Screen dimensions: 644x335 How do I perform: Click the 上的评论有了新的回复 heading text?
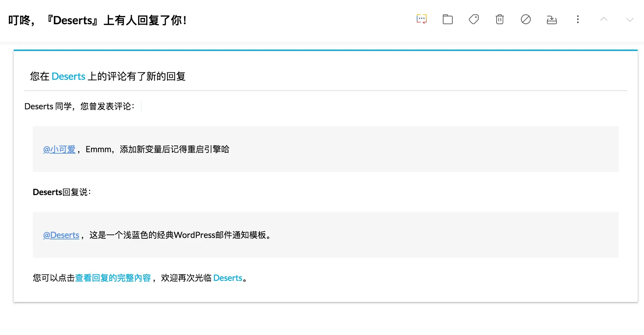pos(136,76)
